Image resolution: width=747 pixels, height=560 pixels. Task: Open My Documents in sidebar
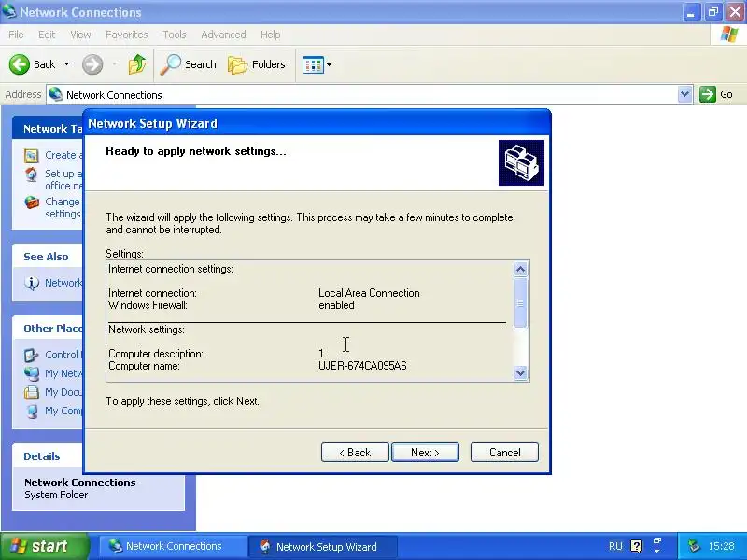click(63, 392)
